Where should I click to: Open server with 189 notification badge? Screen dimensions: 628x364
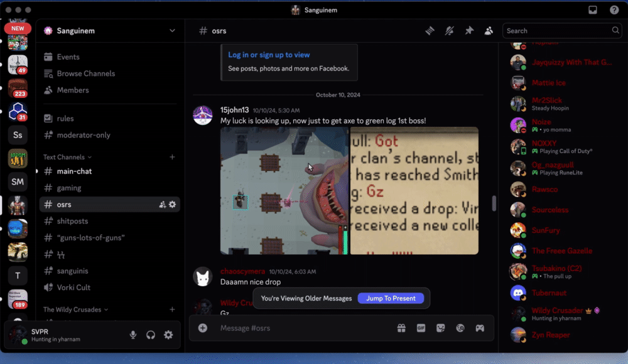[18, 299]
